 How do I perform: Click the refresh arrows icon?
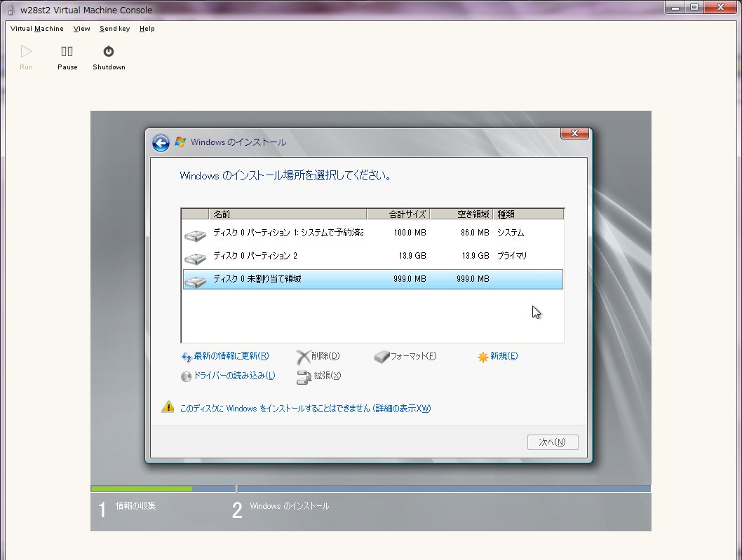click(187, 357)
